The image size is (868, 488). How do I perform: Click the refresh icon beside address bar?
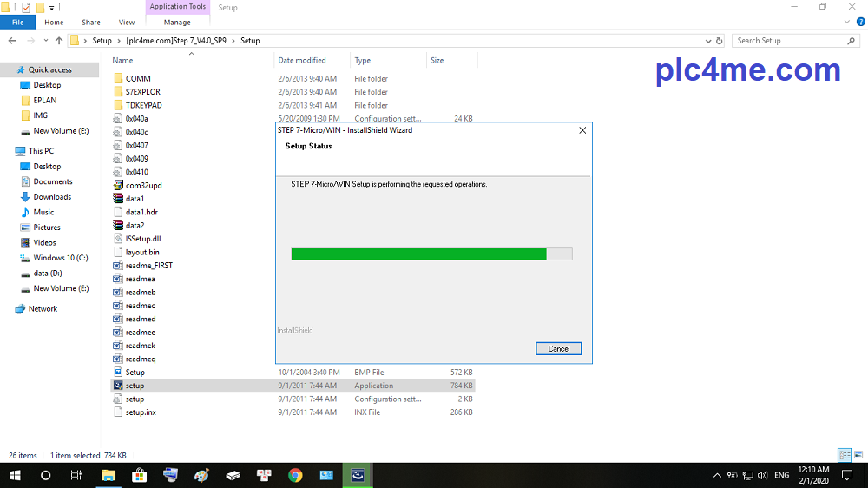click(720, 41)
